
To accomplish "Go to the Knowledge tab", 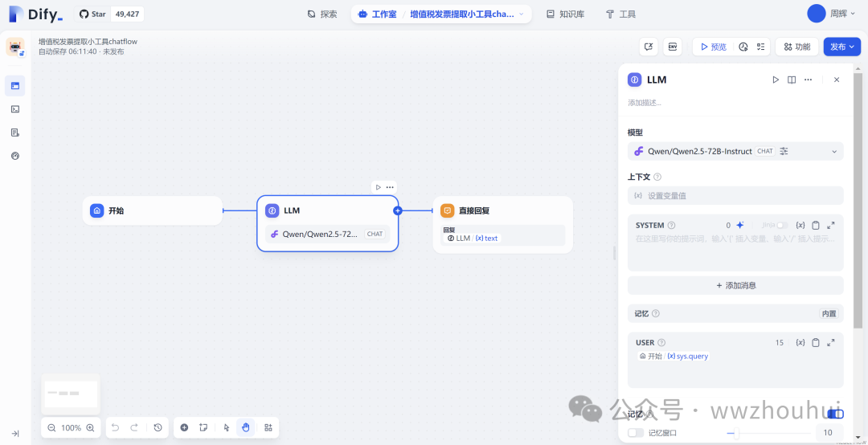I will [x=565, y=14].
